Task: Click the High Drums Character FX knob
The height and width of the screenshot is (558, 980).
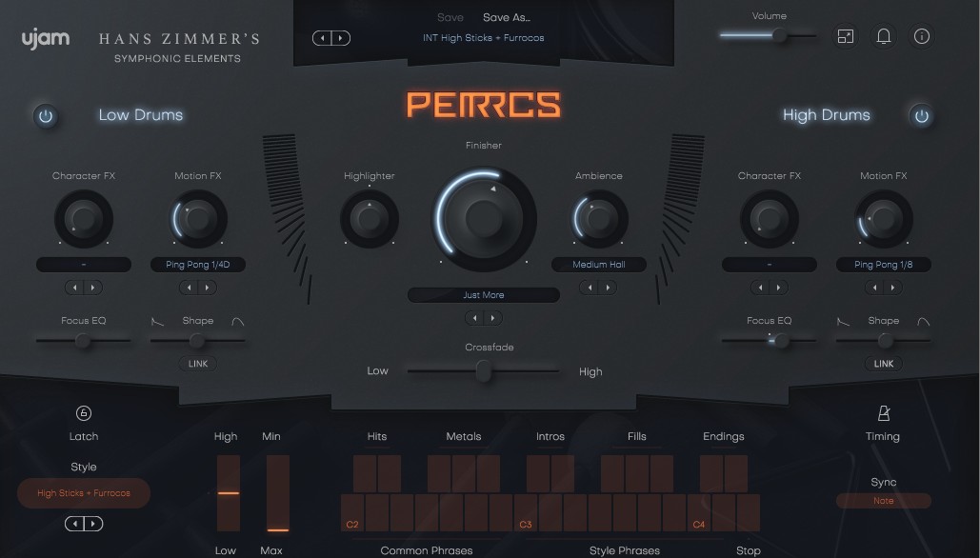Action: pyautogui.click(x=770, y=219)
